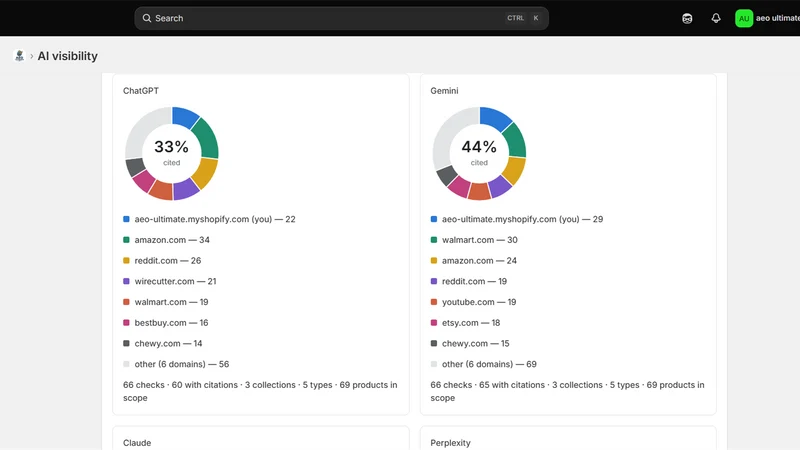Image resolution: width=800 pixels, height=450 pixels.
Task: Select the ChatGPT orange walmart.com swatch
Action: [x=126, y=302]
